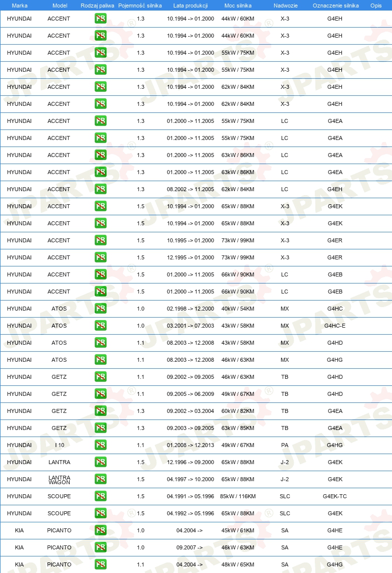Click the Marka column header

pos(20,6)
